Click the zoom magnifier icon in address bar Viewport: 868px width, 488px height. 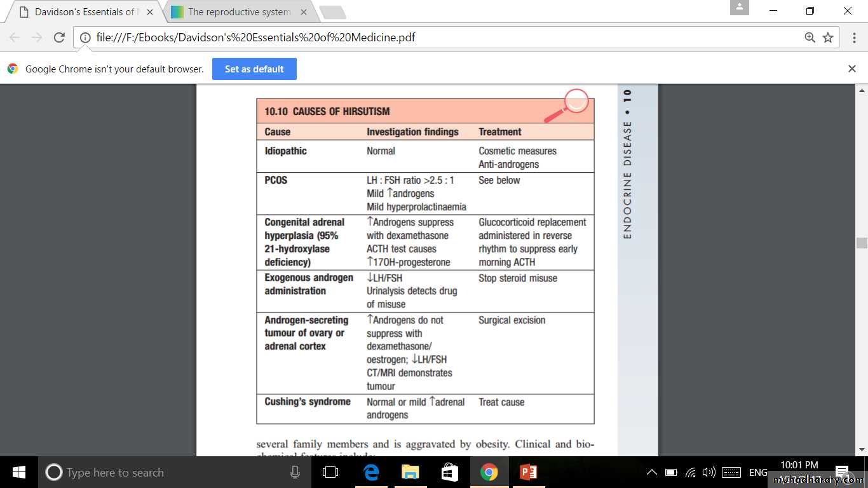[810, 37]
